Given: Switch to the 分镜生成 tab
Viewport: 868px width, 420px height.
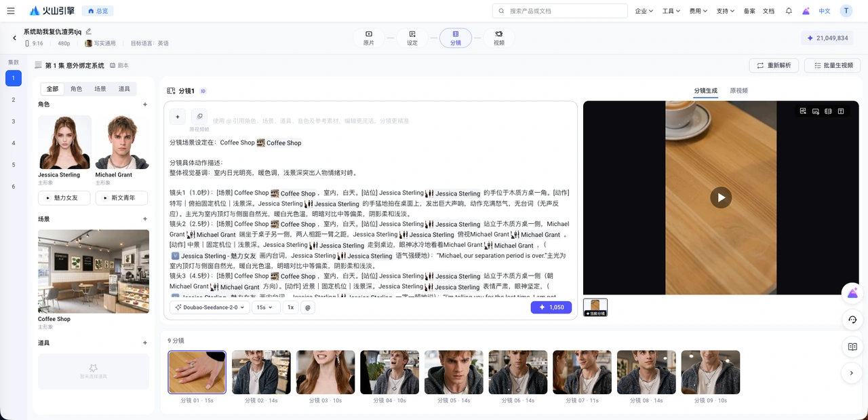Looking at the screenshot, I should (705, 90).
